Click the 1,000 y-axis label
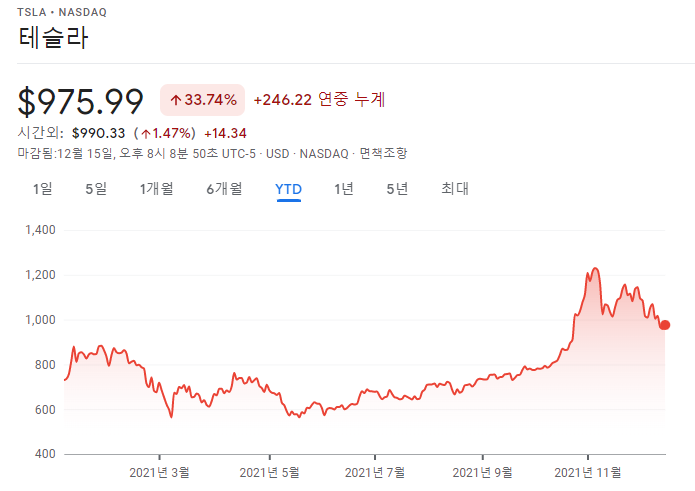 pos(40,320)
